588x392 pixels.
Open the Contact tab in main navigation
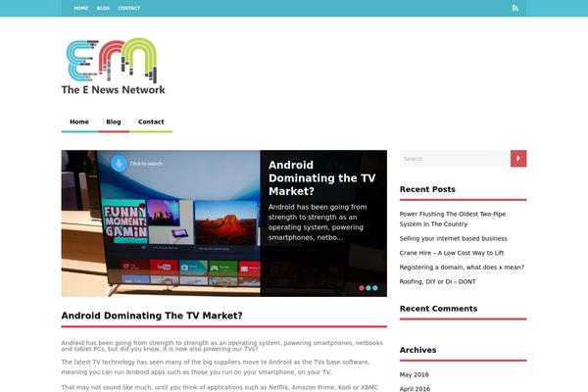(151, 122)
